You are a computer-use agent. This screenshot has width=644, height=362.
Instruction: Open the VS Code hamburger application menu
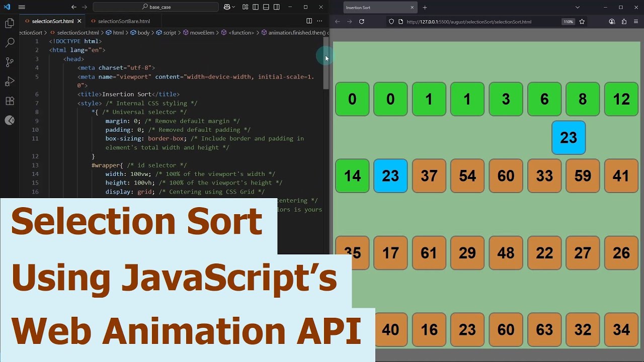coord(22,7)
